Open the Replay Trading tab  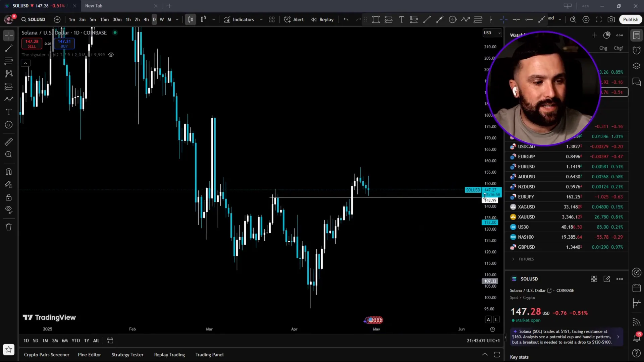point(169,355)
